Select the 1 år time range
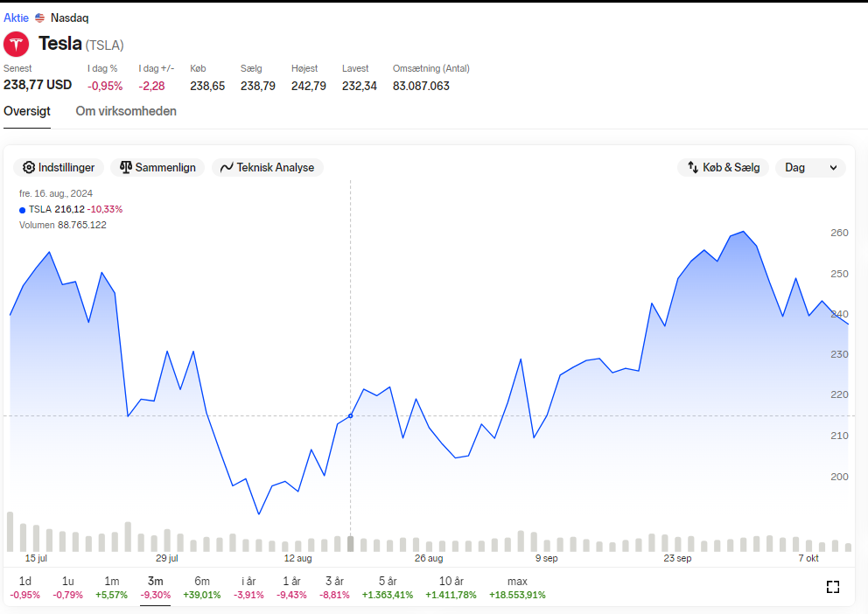This screenshot has height=614, width=868. (x=291, y=588)
